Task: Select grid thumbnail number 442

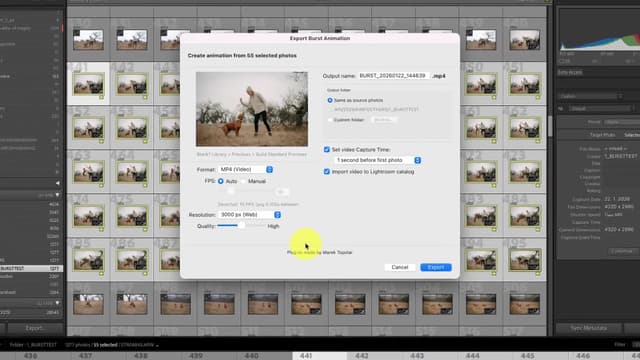Action: point(132,83)
